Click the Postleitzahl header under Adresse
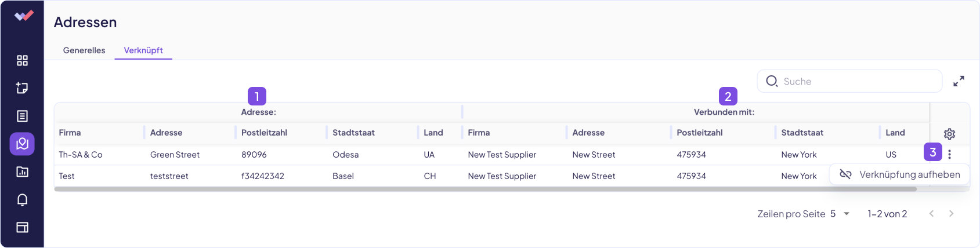Screen dimensions: 980x248 pos(264,133)
